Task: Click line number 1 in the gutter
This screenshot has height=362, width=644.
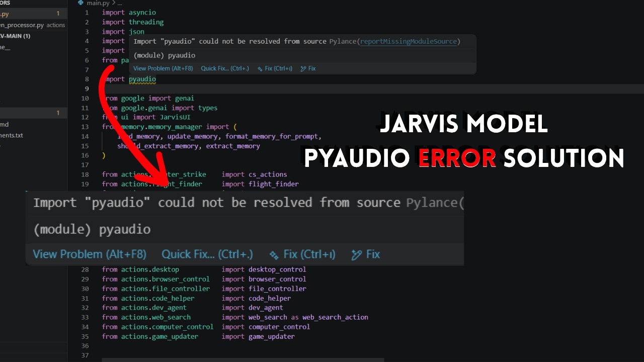Action: 87,12
